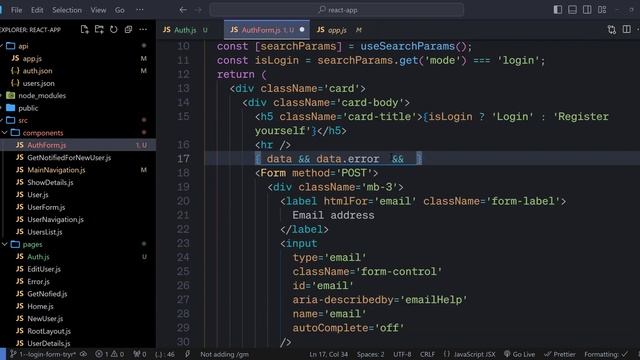Open the title bar ellipsis overflow menu
The image size is (640, 360).
click(140, 10)
